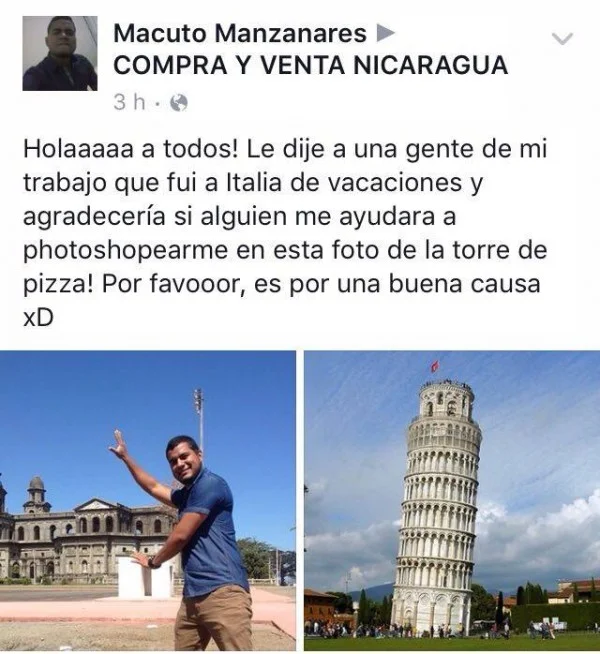Open the left photo of posing man
Image resolution: width=600 pixels, height=654 pixels.
(x=148, y=501)
